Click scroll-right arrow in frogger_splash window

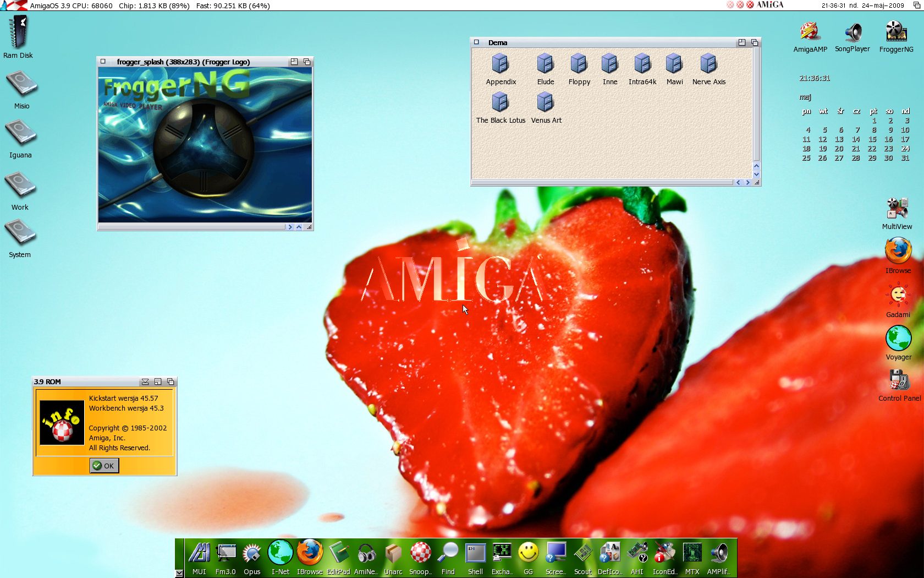[290, 227]
